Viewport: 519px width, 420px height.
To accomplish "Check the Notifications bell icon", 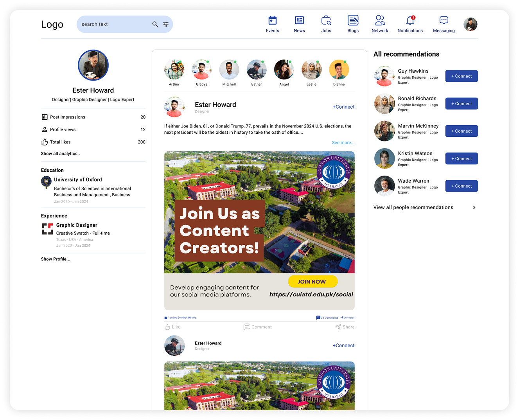I will (x=410, y=20).
